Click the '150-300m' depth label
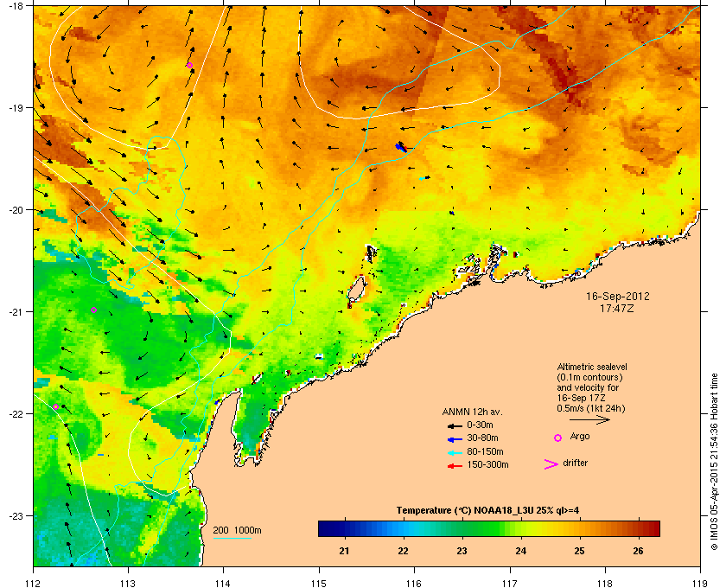The image size is (726, 588). [x=487, y=464]
